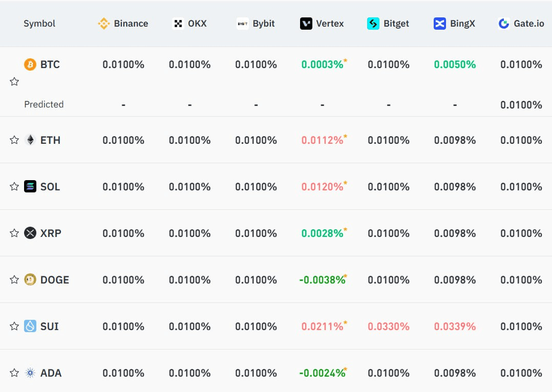Click SUI BingX rate 0.0339%

click(455, 326)
